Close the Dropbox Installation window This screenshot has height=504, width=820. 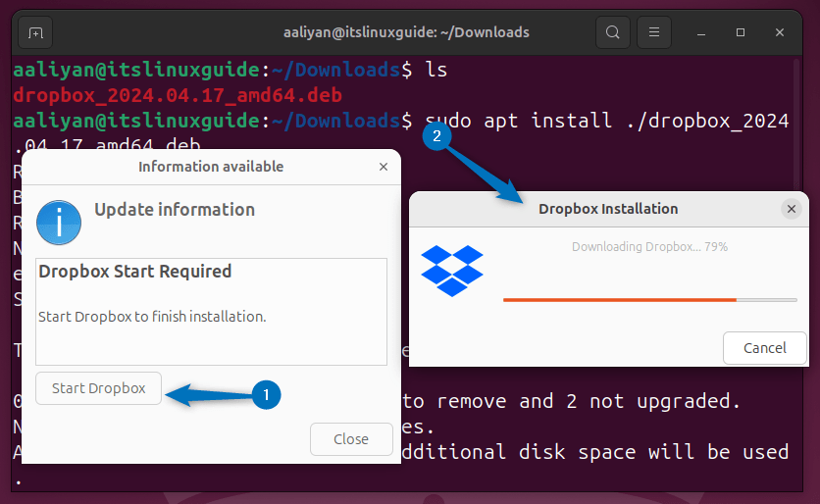[x=791, y=209]
